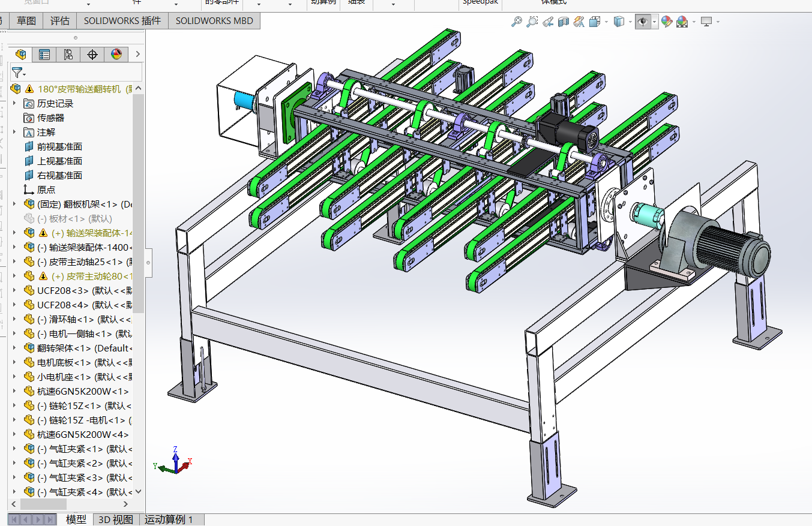Click the Apply Scene icon

pyautogui.click(x=682, y=22)
